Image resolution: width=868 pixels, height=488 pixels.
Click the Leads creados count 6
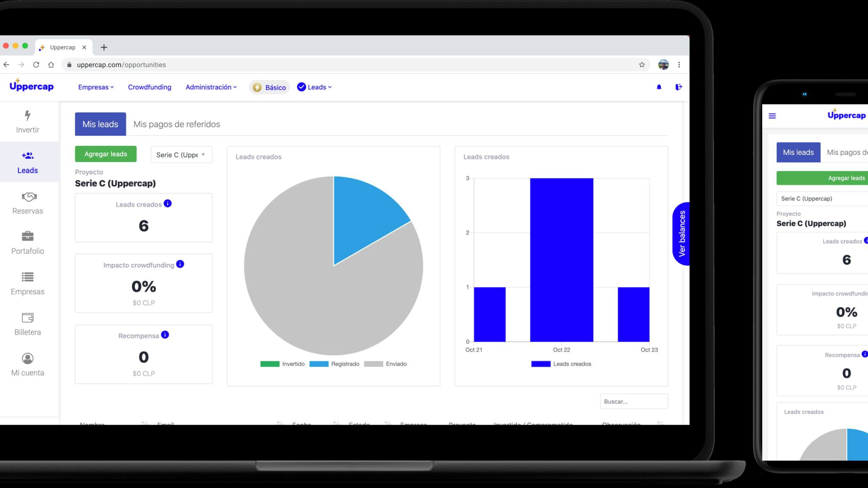click(144, 226)
